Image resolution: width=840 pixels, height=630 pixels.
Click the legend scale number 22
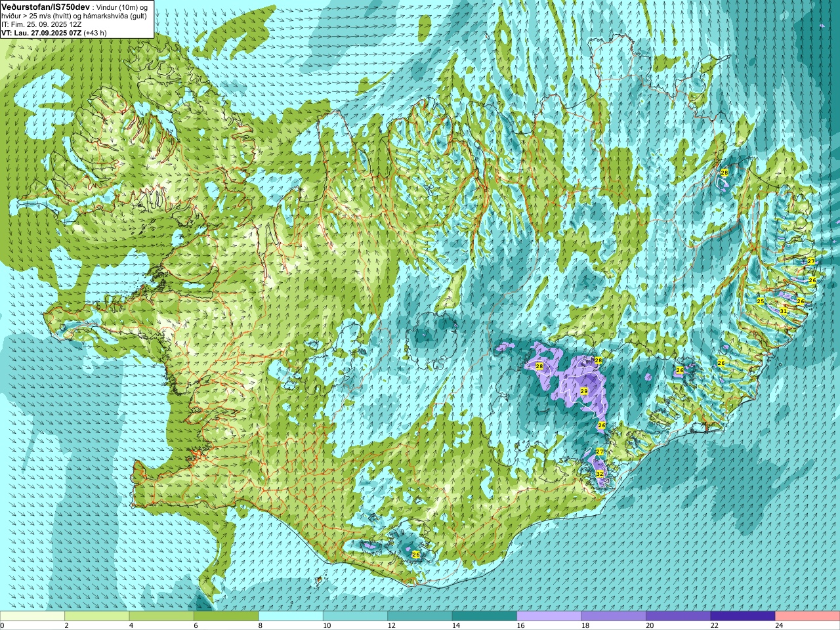715,626
